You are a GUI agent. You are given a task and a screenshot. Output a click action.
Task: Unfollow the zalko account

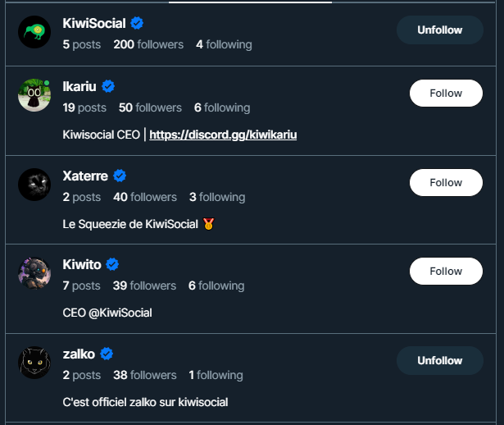pos(440,360)
